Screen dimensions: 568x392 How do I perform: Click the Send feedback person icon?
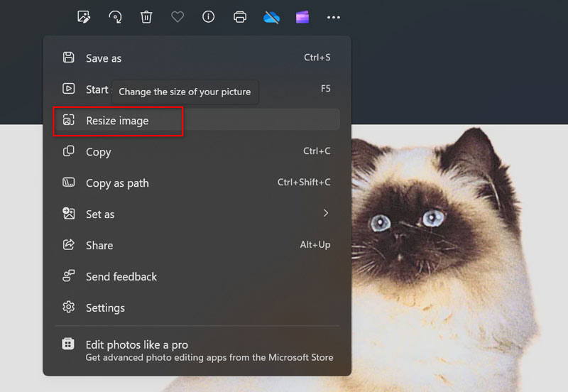[68, 276]
